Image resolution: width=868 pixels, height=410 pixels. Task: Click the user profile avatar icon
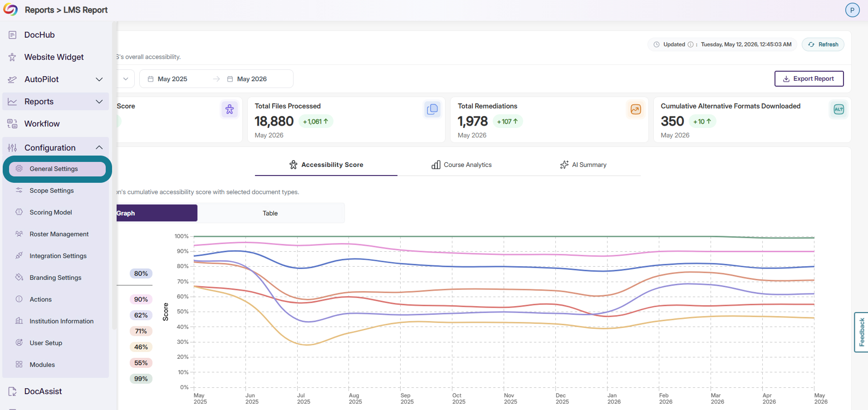[852, 10]
